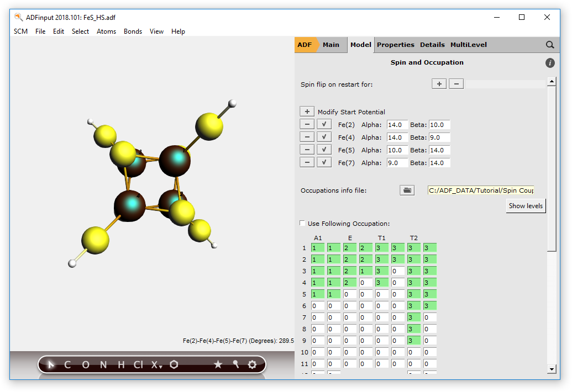The width and height of the screenshot is (572, 392).
Task: Open the View menu
Action: point(156,31)
